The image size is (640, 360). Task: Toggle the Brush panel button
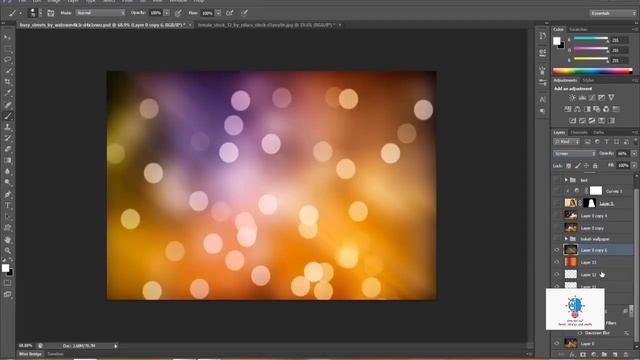pos(51,13)
